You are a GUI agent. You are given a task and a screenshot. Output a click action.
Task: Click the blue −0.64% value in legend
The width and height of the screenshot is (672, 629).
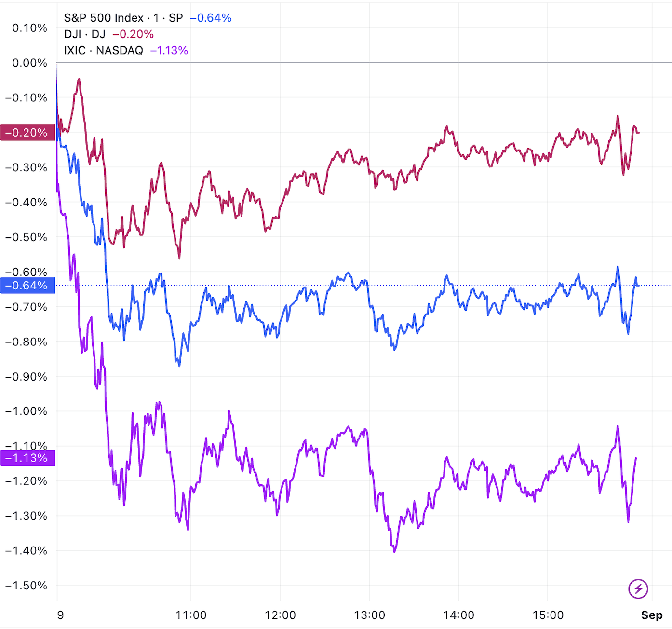pyautogui.click(x=211, y=18)
